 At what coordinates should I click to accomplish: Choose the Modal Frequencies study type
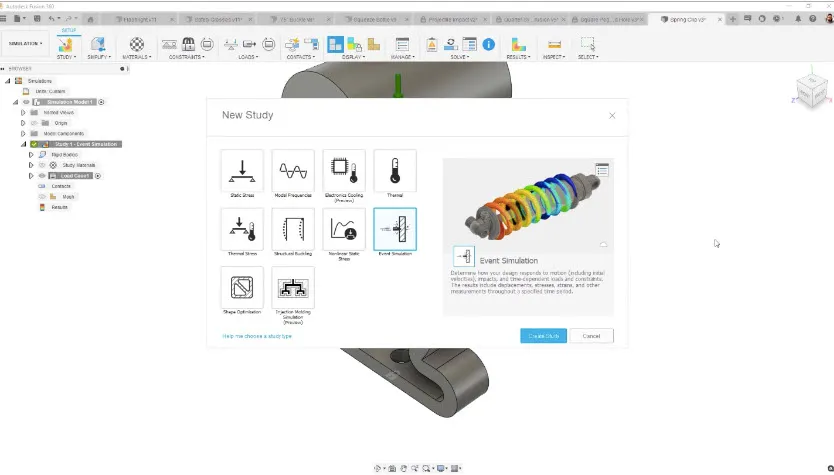[293, 171]
